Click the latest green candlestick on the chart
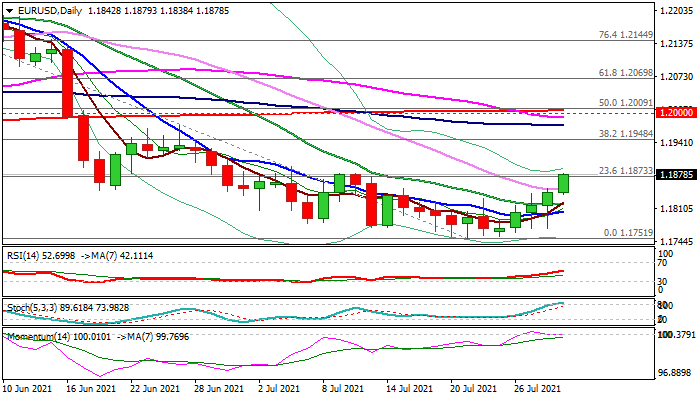Viewport: 700px width, 400px height. point(563,183)
